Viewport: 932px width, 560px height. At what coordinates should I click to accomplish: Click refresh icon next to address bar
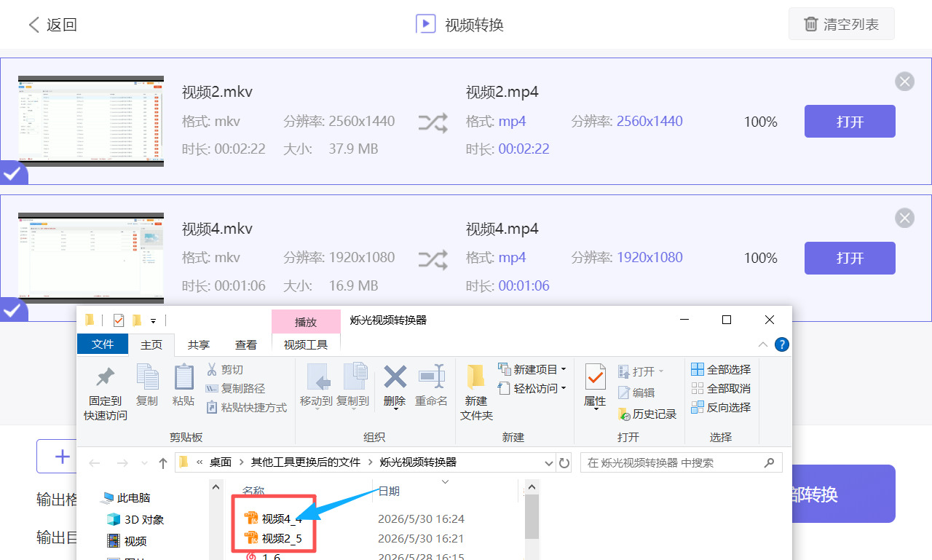click(x=564, y=462)
